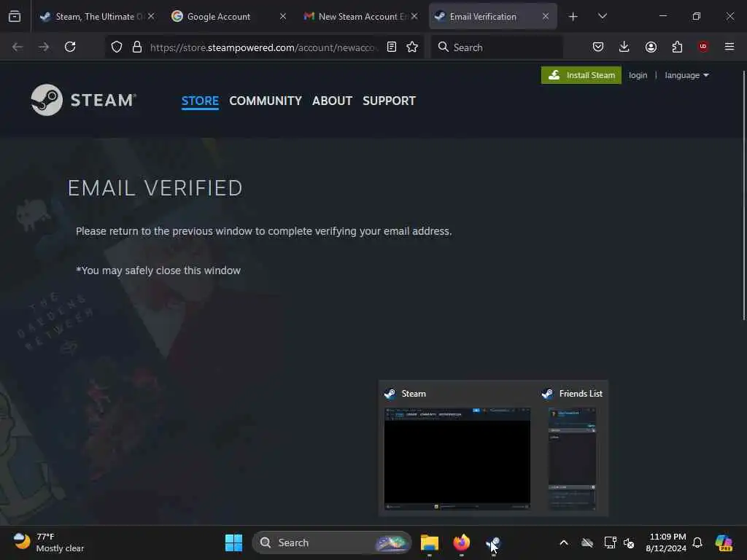This screenshot has width=747, height=560.
Task: Open the COMMUNITY menu
Action: click(266, 101)
